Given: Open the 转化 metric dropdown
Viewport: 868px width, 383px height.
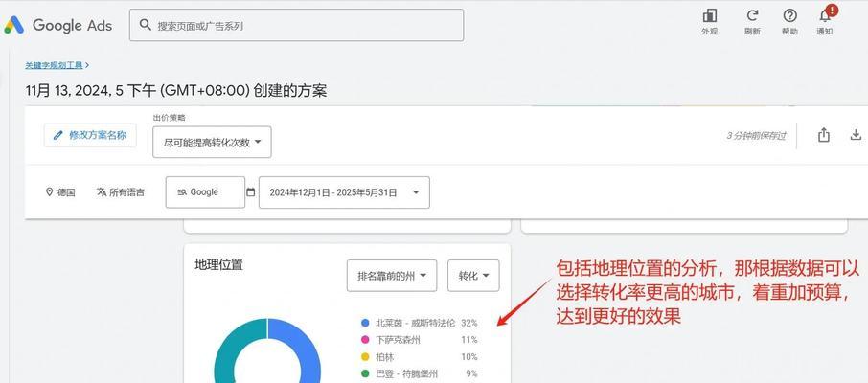Looking at the screenshot, I should click(x=473, y=276).
